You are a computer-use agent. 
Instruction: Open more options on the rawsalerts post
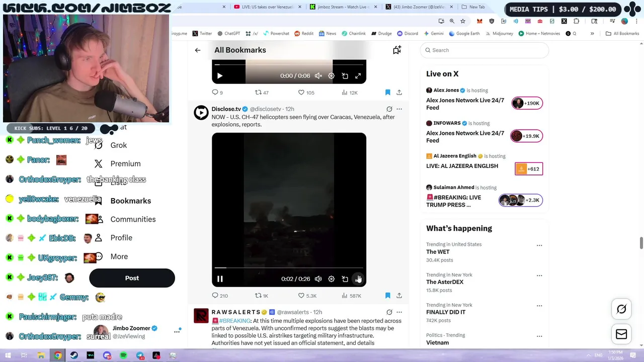coord(399,312)
